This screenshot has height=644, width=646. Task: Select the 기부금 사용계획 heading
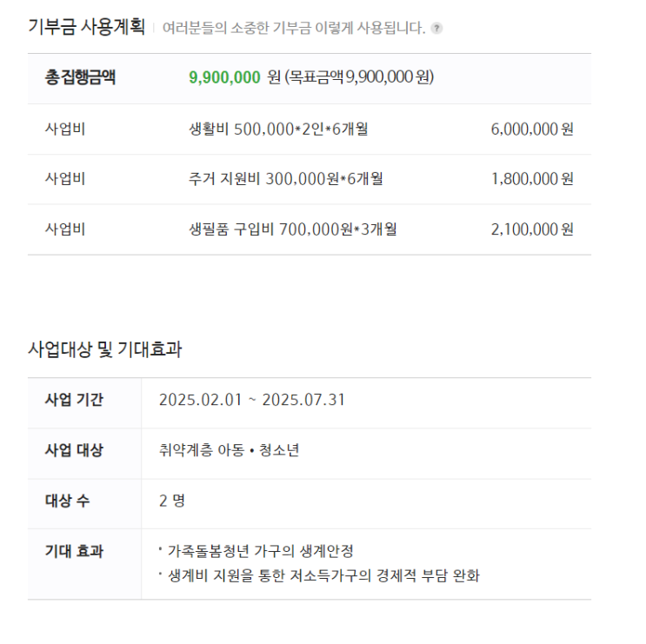pyautogui.click(x=87, y=27)
